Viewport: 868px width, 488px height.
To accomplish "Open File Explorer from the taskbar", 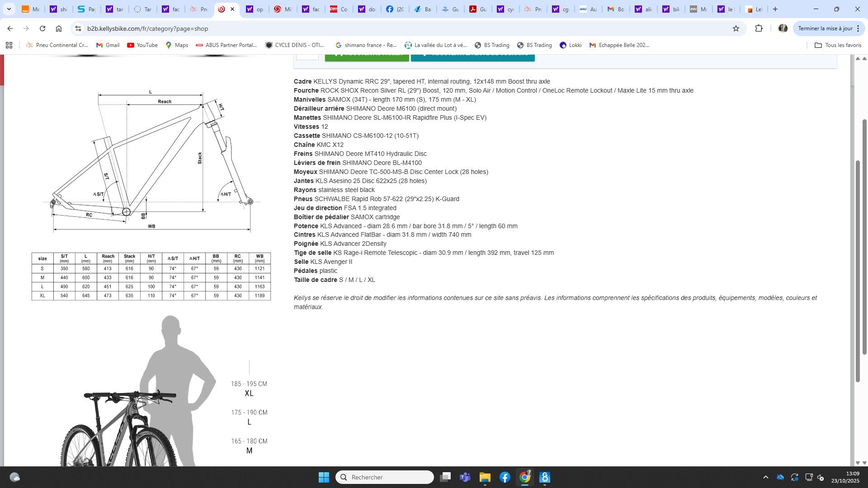I will 485,477.
